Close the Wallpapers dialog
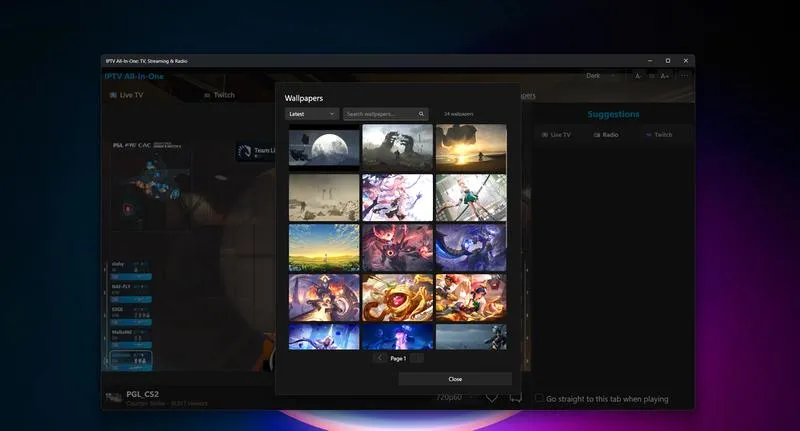This screenshot has width=800, height=431. point(455,379)
